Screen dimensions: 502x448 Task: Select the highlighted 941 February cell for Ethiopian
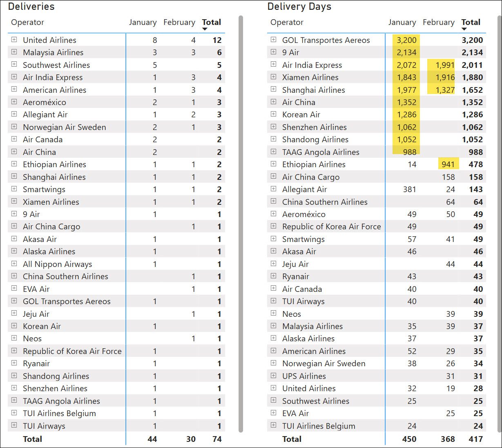click(448, 164)
